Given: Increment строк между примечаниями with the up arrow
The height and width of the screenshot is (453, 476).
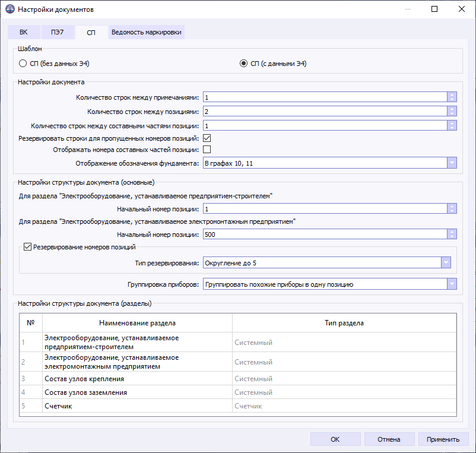Looking at the screenshot, I should coord(452,94).
